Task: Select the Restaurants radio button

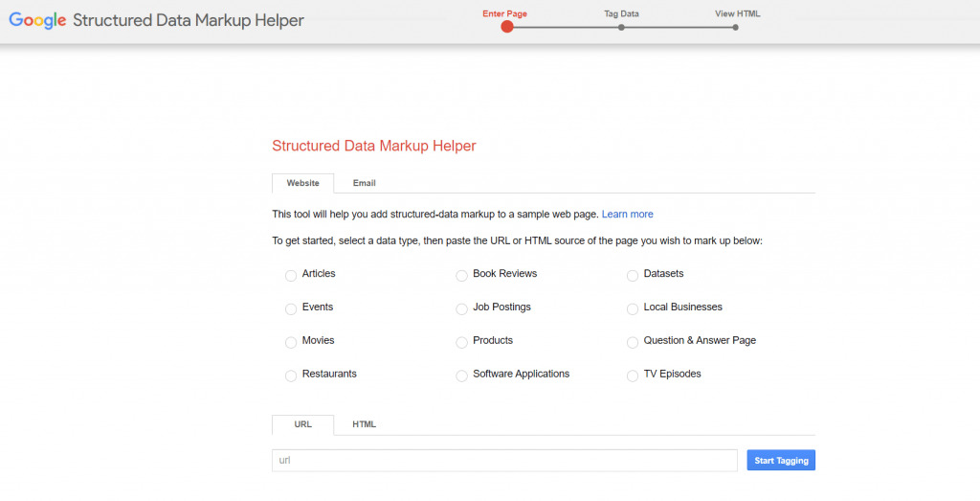Action: (x=291, y=376)
